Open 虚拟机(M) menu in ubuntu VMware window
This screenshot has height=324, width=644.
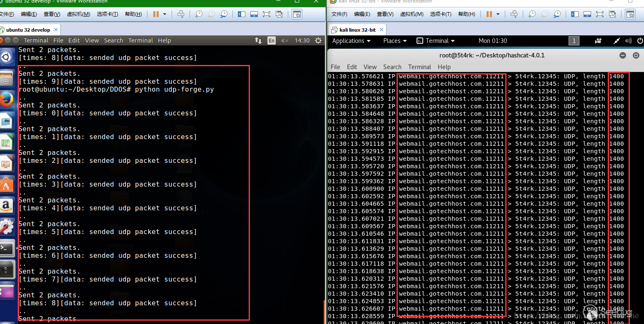[x=78, y=14]
